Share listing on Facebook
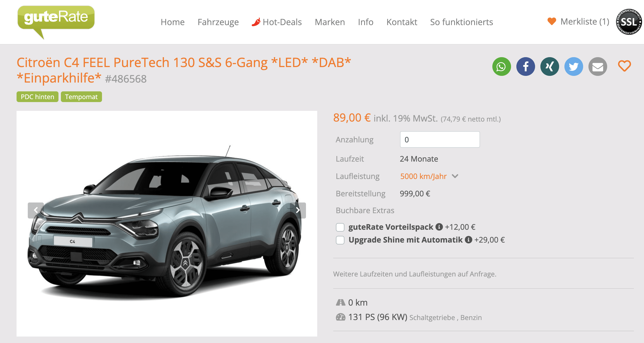The height and width of the screenshot is (343, 644). coord(525,67)
